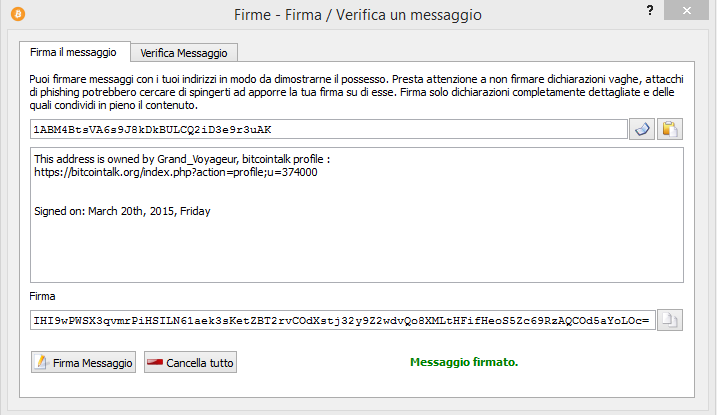Click the bitcointalk.org profile URL line
The width and height of the screenshot is (717, 415).
176,172
